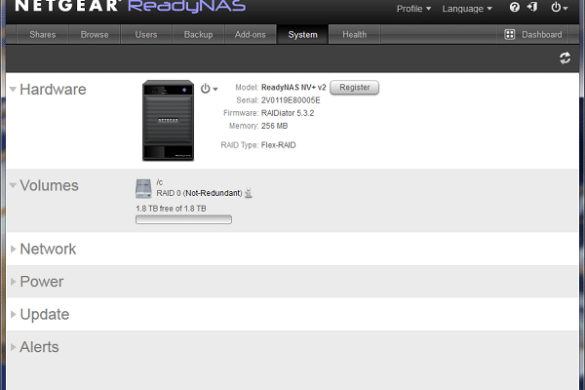This screenshot has width=585, height=390.
Task: Select the System tab
Action: (x=303, y=35)
